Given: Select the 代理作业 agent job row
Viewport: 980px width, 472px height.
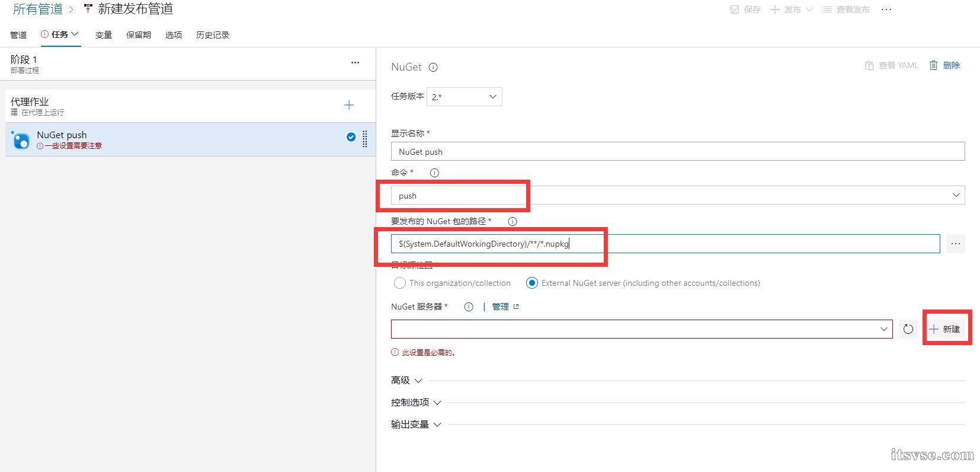Looking at the screenshot, I should pos(190,106).
